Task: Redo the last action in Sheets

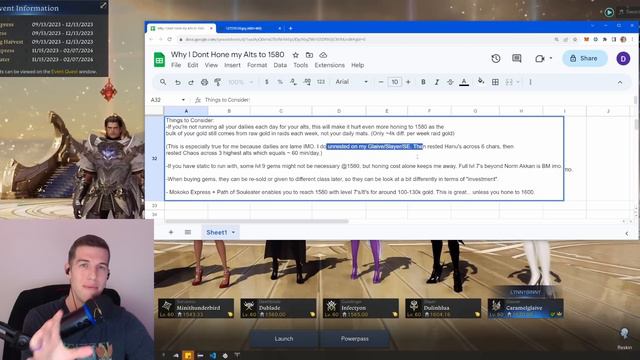Action: coord(191,82)
